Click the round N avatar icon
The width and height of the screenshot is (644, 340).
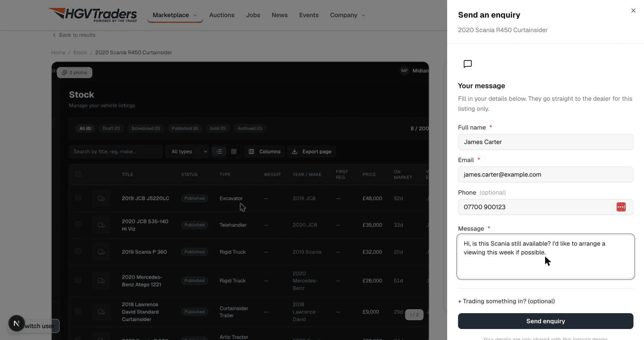click(17, 324)
